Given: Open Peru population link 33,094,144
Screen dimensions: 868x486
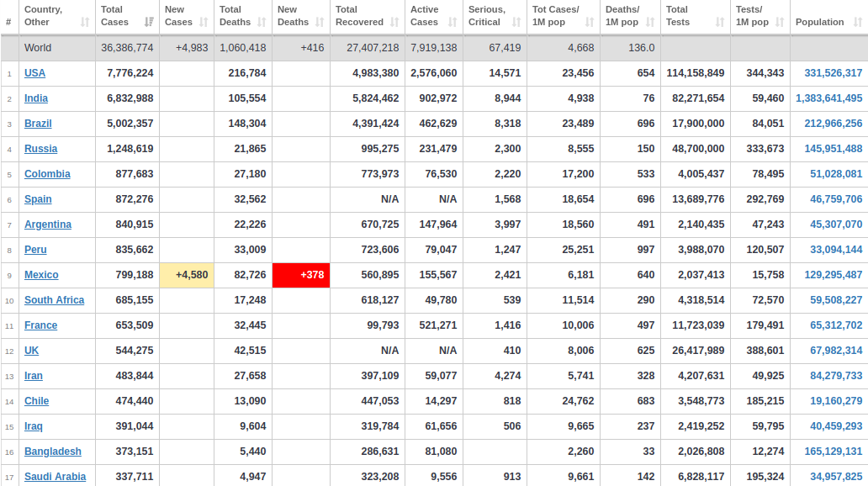Looking at the screenshot, I should (x=836, y=250).
